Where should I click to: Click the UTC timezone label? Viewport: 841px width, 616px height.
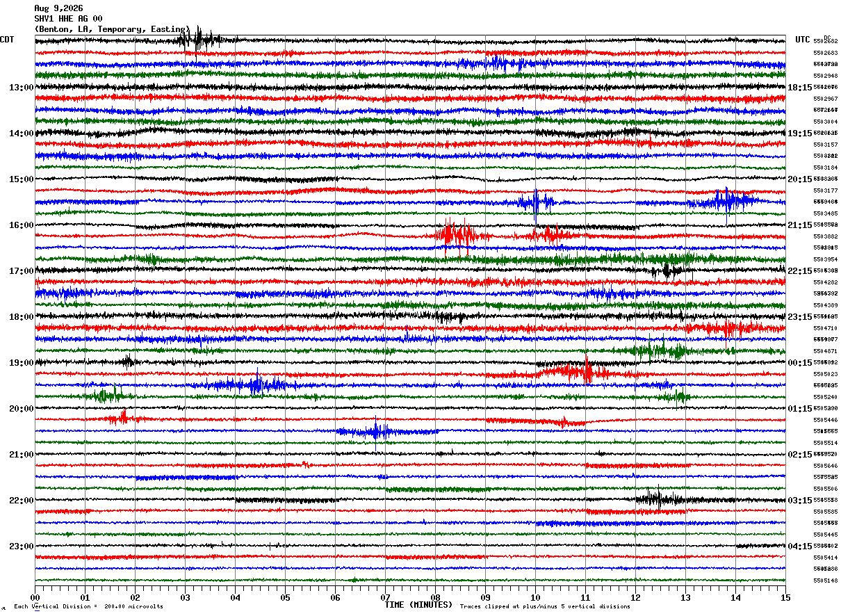803,40
